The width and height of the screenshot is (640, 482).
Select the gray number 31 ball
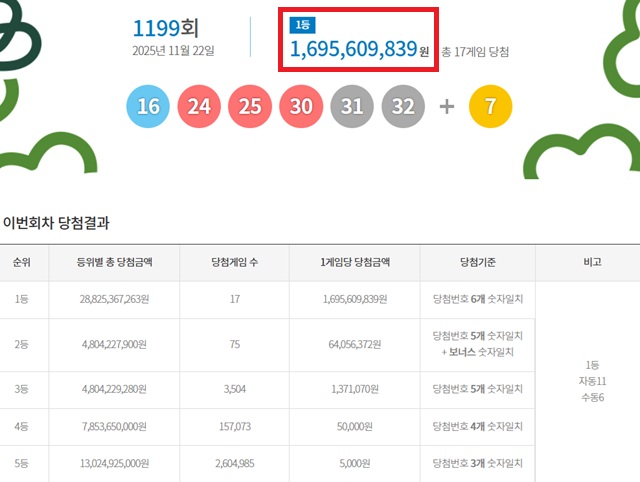[352, 106]
